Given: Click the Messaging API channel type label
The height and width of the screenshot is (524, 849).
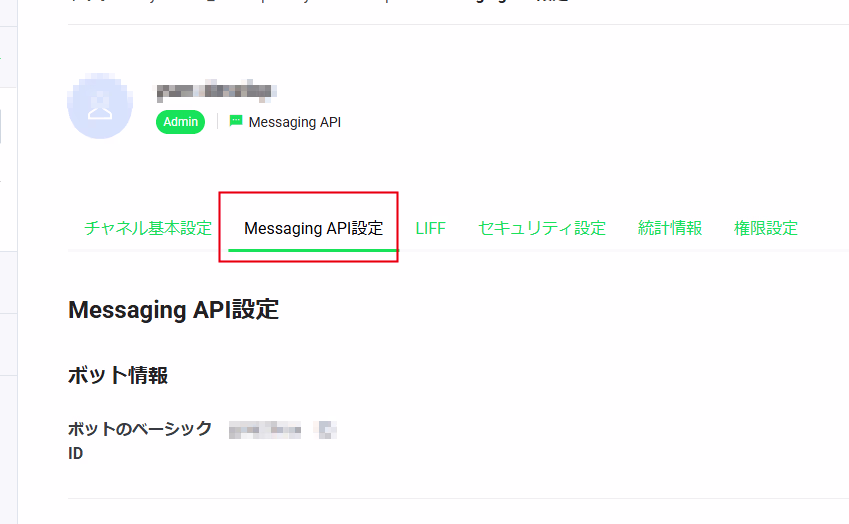Looking at the screenshot, I should pyautogui.click(x=295, y=122).
